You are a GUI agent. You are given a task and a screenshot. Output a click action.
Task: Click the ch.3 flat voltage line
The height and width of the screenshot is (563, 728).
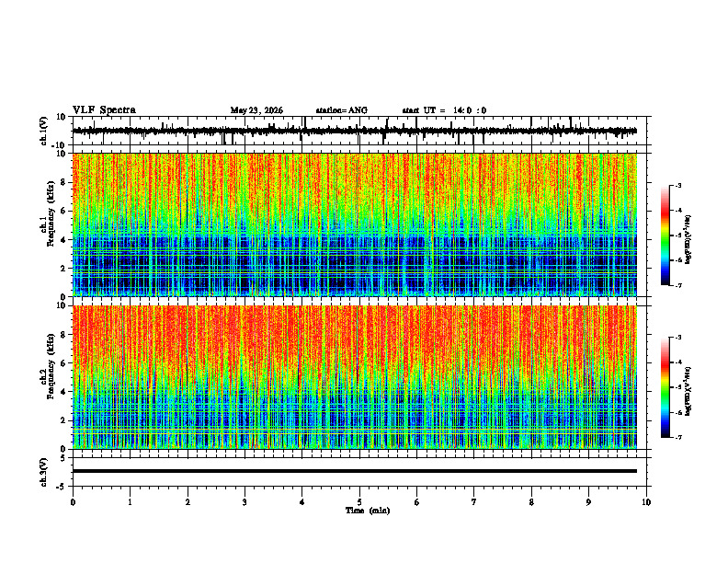click(x=355, y=471)
